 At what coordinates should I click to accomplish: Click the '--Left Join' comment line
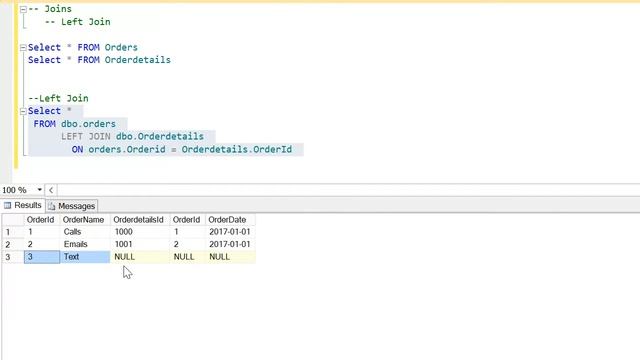[x=58, y=98]
